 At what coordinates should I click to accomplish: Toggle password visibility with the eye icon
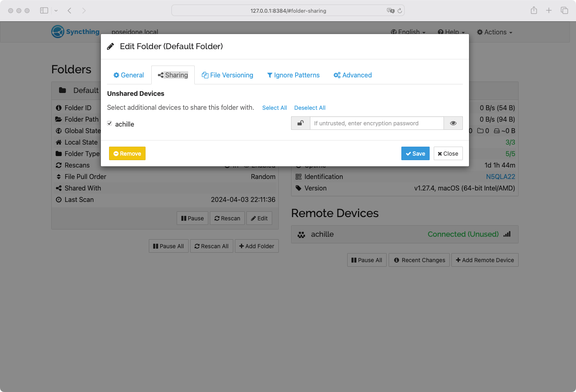coord(453,123)
